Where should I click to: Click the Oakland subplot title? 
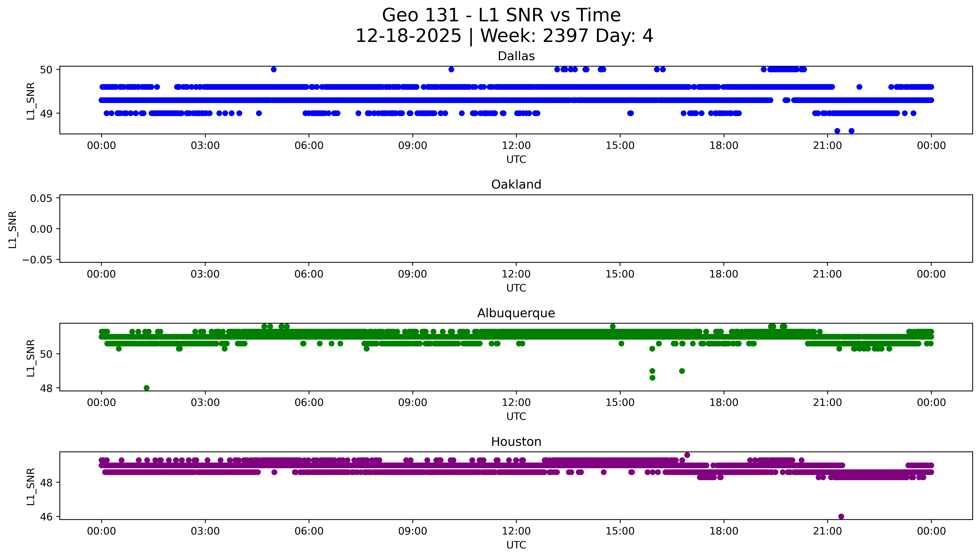516,185
